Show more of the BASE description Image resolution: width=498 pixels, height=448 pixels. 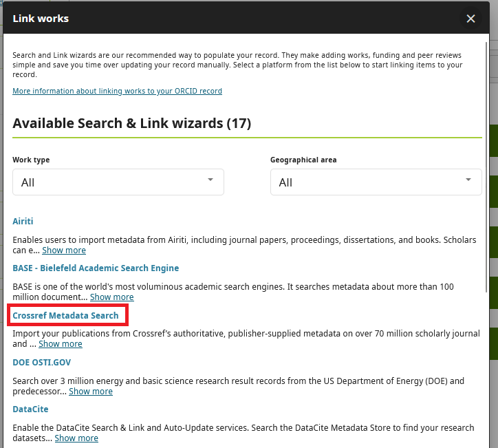(x=111, y=297)
